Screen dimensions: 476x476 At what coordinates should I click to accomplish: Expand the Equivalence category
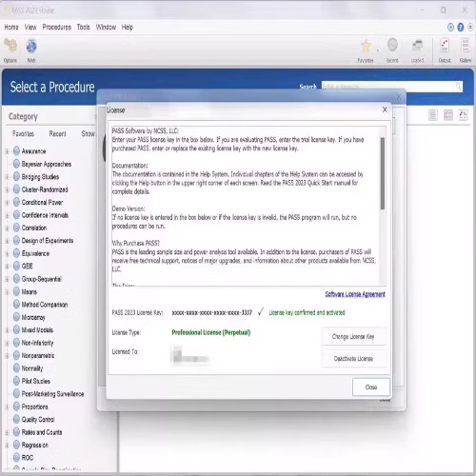coord(7,253)
